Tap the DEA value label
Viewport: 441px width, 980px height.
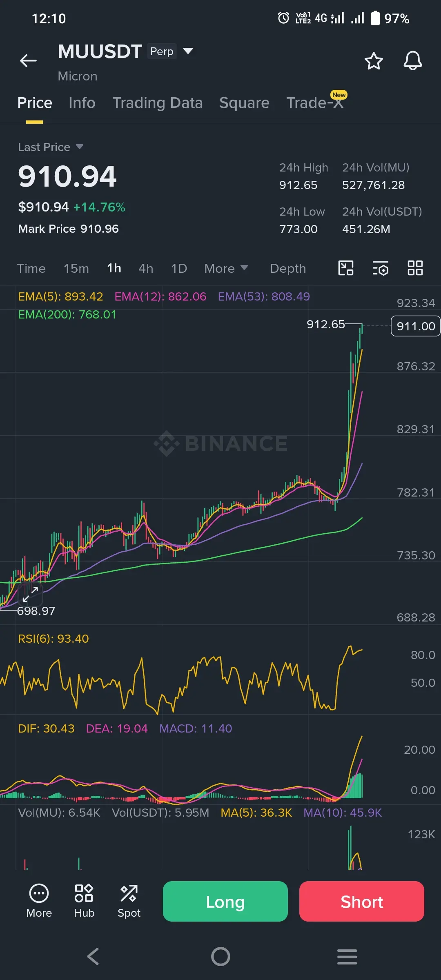[117, 728]
